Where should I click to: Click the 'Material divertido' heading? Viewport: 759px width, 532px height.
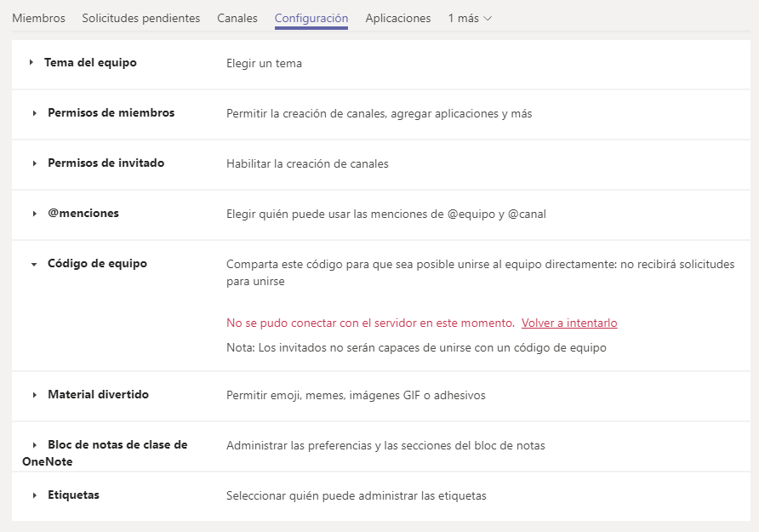(x=98, y=394)
